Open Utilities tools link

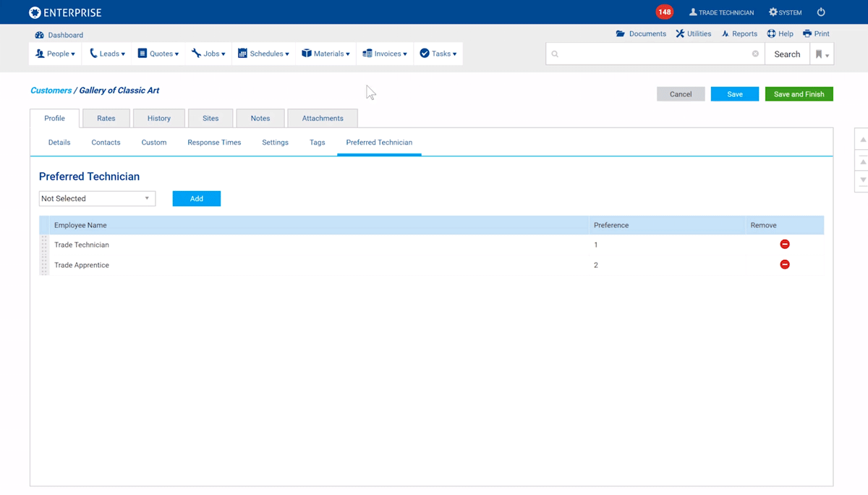(694, 34)
